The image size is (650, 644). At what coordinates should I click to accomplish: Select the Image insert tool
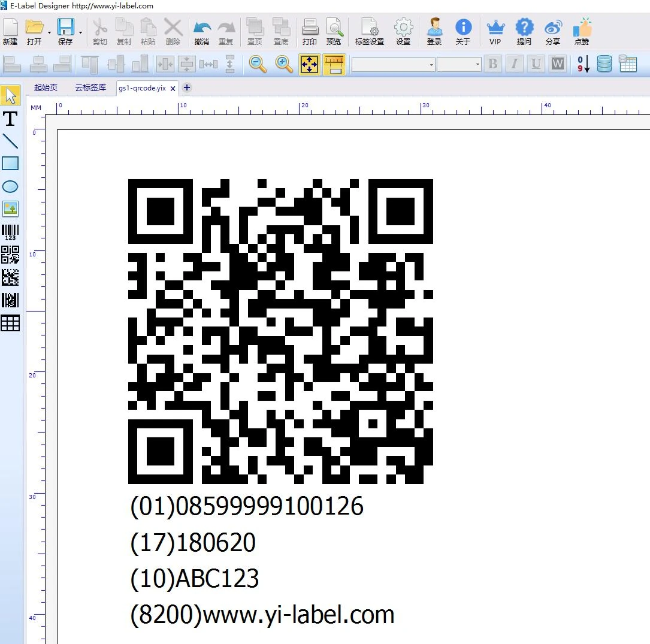point(10,209)
